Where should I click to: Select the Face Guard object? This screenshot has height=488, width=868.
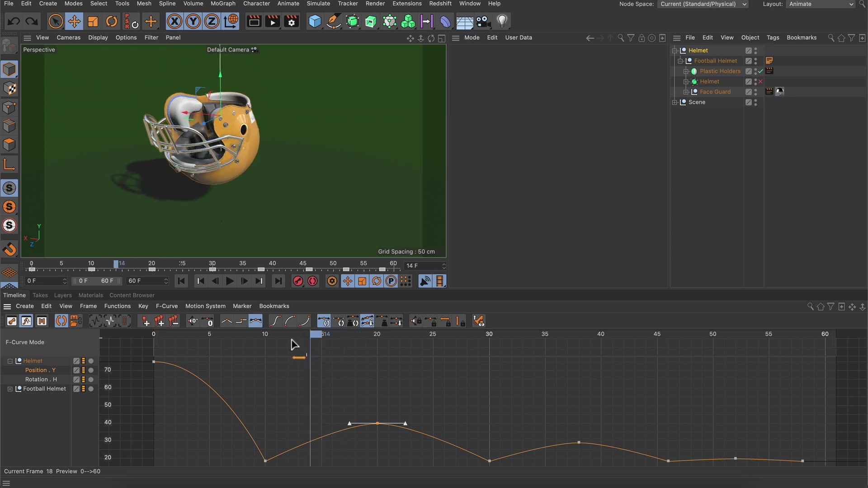716,92
